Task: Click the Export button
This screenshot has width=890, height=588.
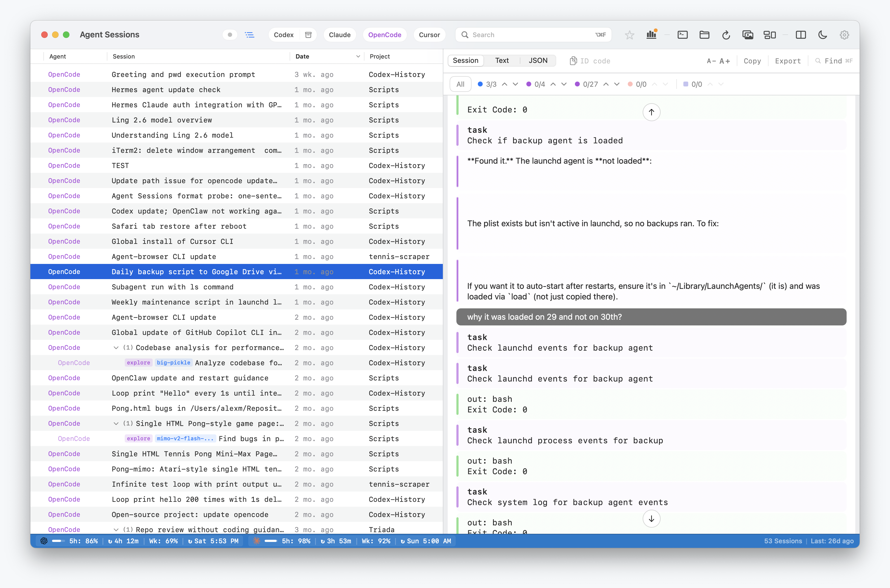Action: click(787, 61)
